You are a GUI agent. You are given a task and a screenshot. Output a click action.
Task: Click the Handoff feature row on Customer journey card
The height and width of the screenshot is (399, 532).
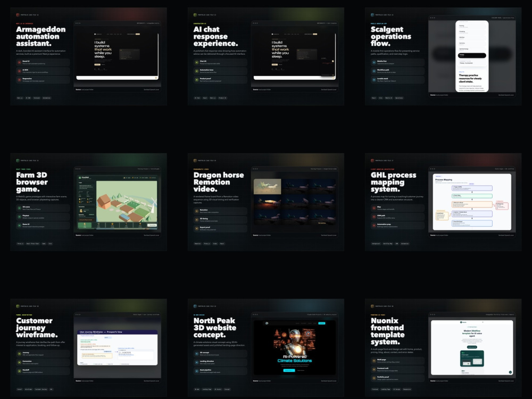[x=43, y=371]
